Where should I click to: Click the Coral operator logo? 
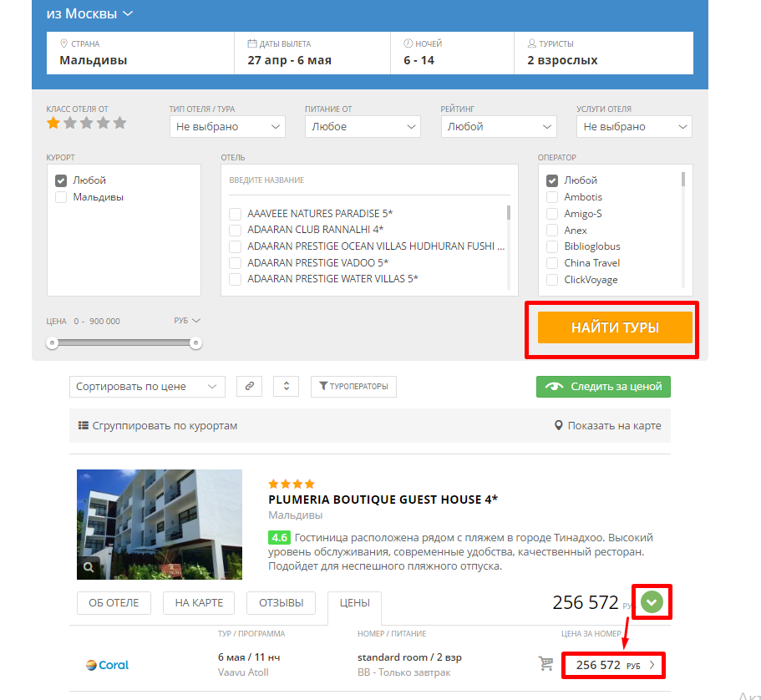[x=107, y=665]
